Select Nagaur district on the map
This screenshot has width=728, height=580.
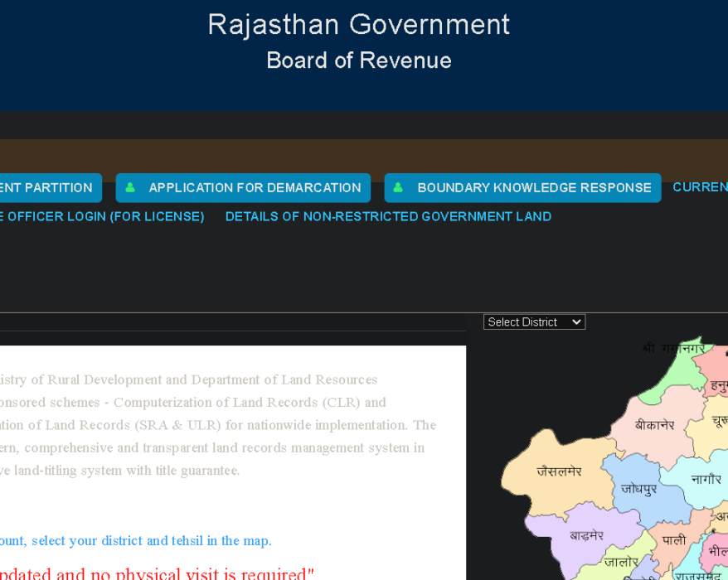[706, 479]
